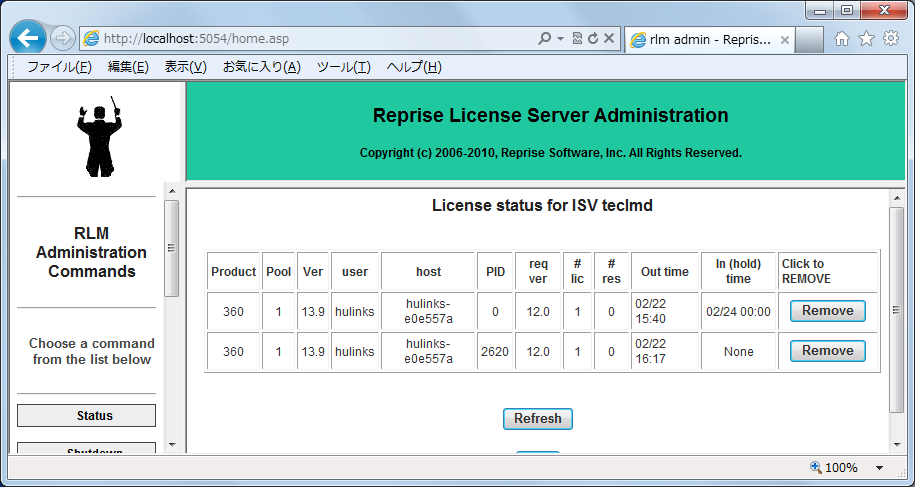This screenshot has width=915, height=487.
Task: Click the License status for ISV teclmd heading
Action: [542, 205]
